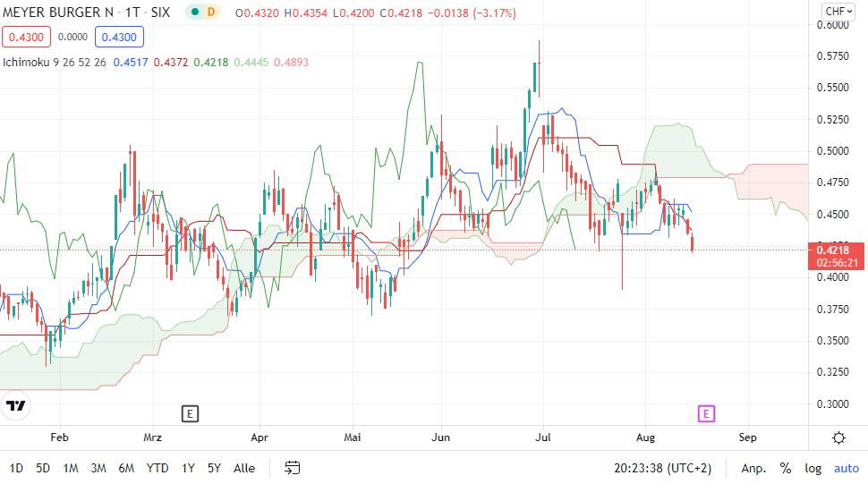Click the TradingView logo icon

point(15,406)
